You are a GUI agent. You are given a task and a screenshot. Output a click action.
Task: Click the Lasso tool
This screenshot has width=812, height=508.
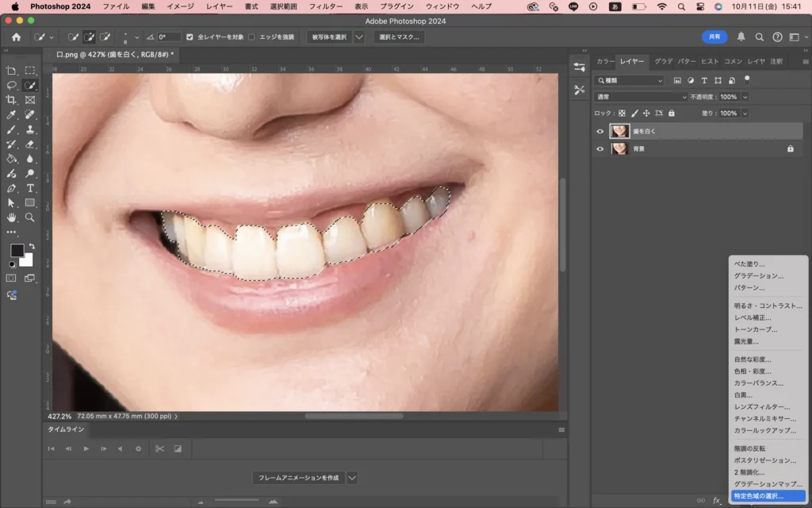pyautogui.click(x=12, y=86)
